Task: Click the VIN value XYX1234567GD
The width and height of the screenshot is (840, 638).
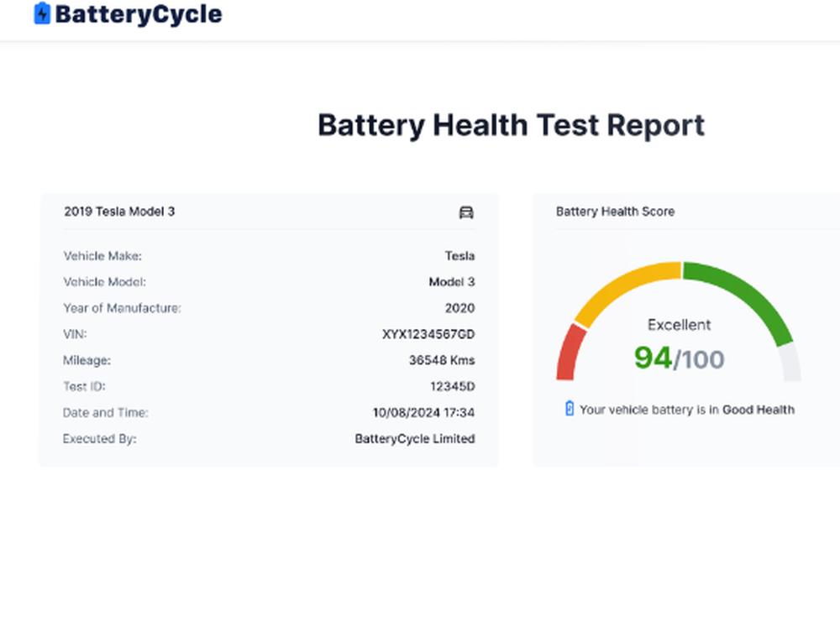Action: (428, 334)
